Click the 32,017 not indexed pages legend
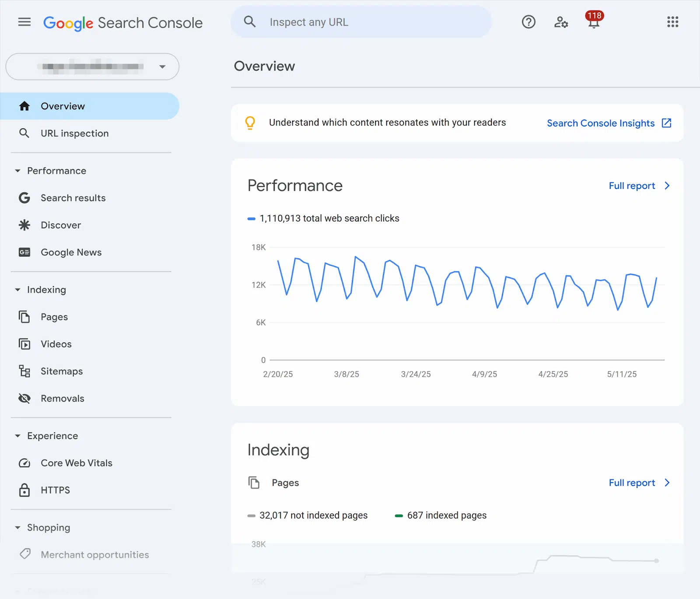This screenshot has height=599, width=700. pos(308,515)
